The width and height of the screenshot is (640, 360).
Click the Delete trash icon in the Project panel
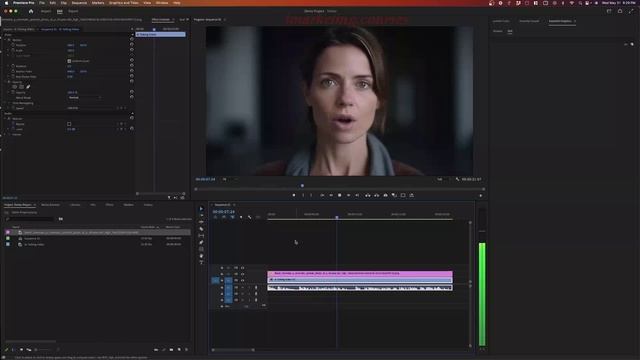[x=187, y=350]
